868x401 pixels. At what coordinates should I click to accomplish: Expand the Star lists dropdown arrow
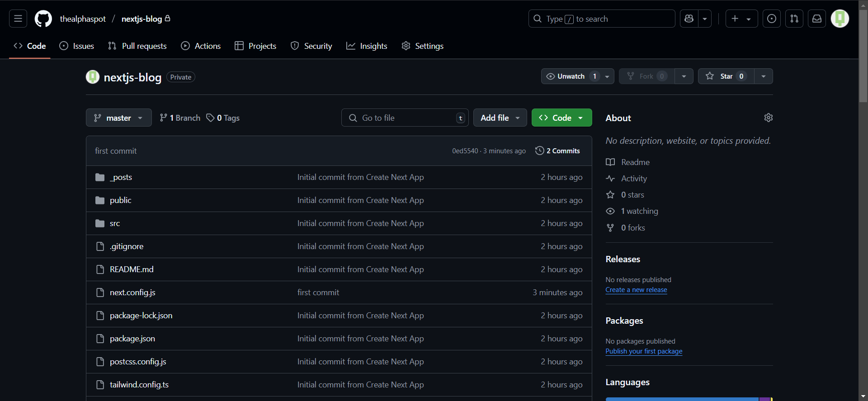tap(764, 76)
